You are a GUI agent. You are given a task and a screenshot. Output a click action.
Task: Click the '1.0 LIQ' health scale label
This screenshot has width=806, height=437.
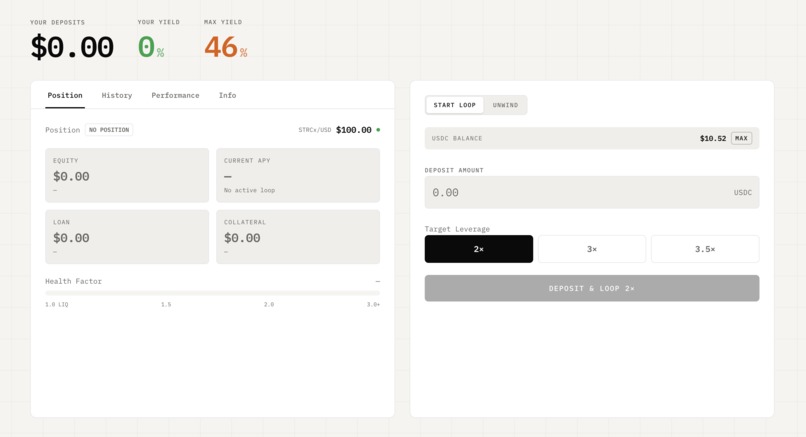coord(57,304)
